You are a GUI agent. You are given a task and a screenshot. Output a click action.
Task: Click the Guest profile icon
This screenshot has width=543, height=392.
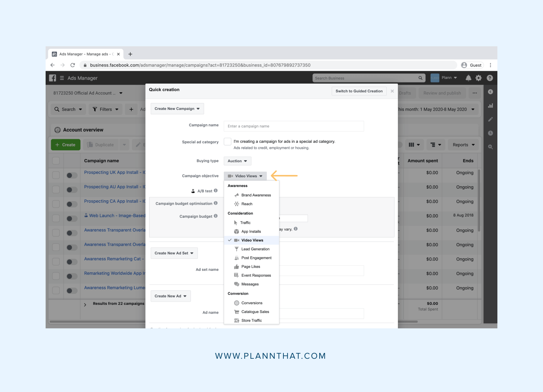(464, 65)
